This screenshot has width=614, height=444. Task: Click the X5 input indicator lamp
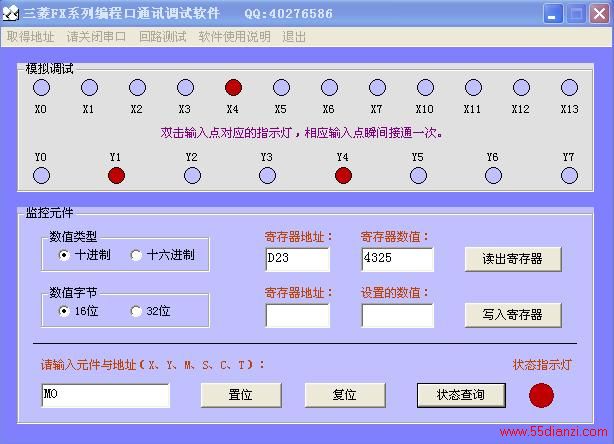pos(281,88)
